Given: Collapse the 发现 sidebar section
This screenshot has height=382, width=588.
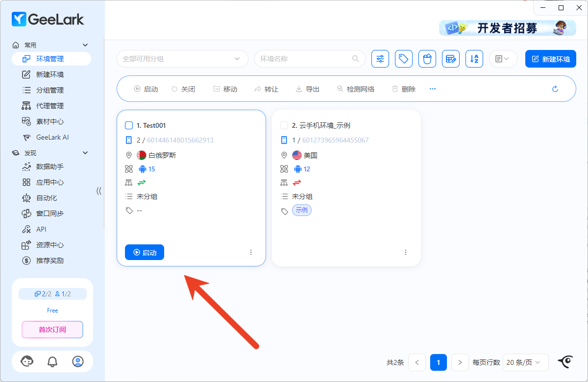Looking at the screenshot, I should coord(85,153).
